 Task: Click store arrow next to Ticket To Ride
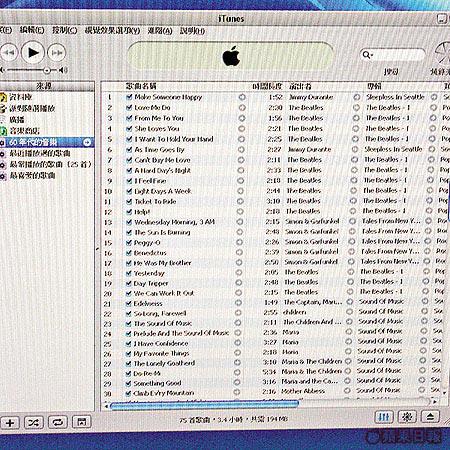tap(240, 201)
